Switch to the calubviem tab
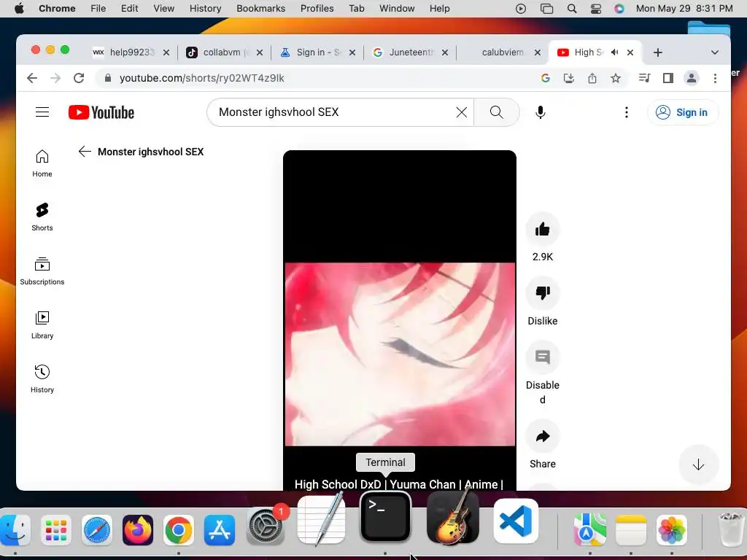This screenshot has width=747, height=560. click(503, 52)
